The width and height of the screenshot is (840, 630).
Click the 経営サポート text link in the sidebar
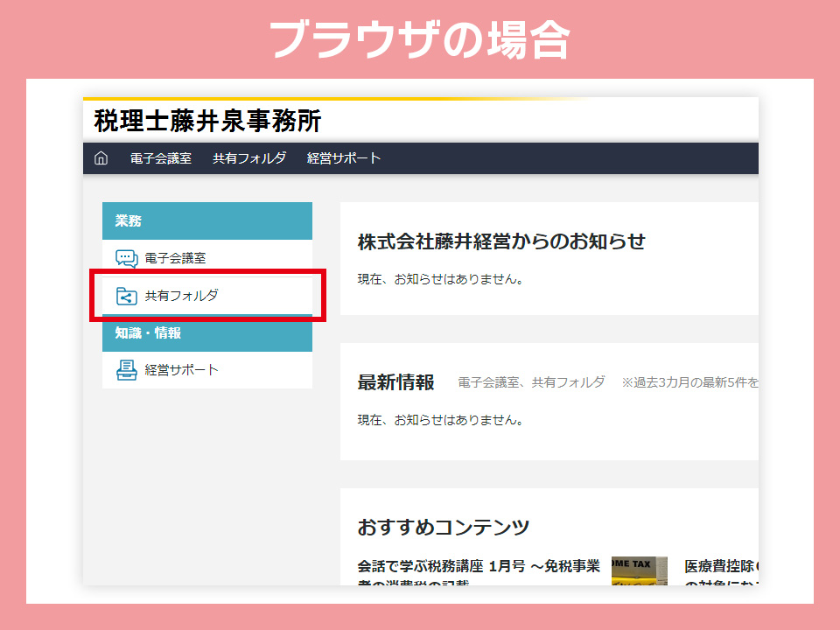click(x=182, y=370)
